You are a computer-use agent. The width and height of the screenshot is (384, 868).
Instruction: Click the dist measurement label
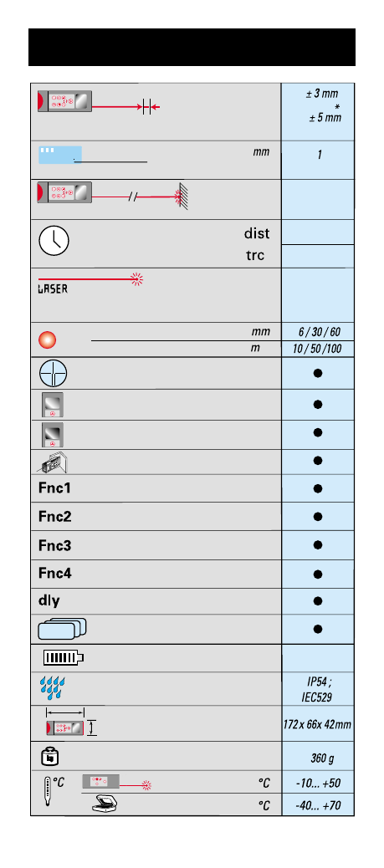click(x=257, y=233)
